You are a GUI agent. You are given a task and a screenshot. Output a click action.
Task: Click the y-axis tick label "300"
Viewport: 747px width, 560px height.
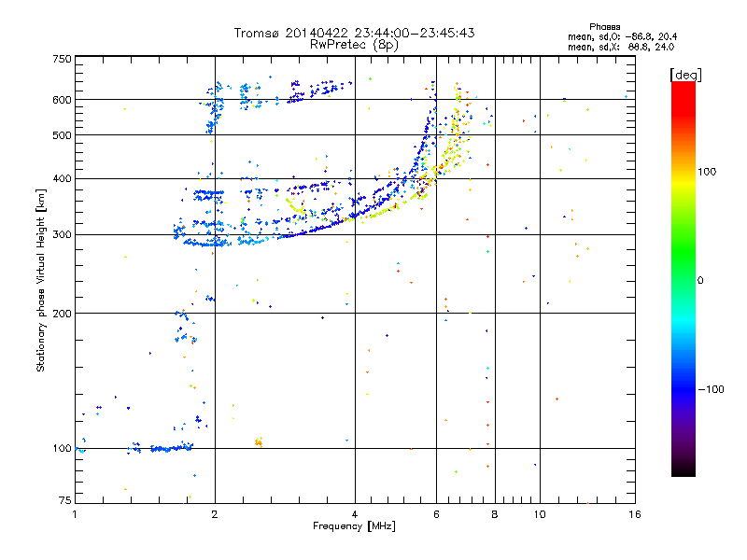(63, 234)
